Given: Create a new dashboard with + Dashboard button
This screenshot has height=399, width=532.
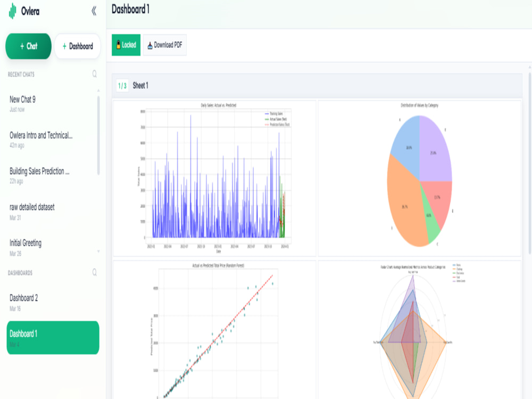Looking at the screenshot, I should (77, 46).
